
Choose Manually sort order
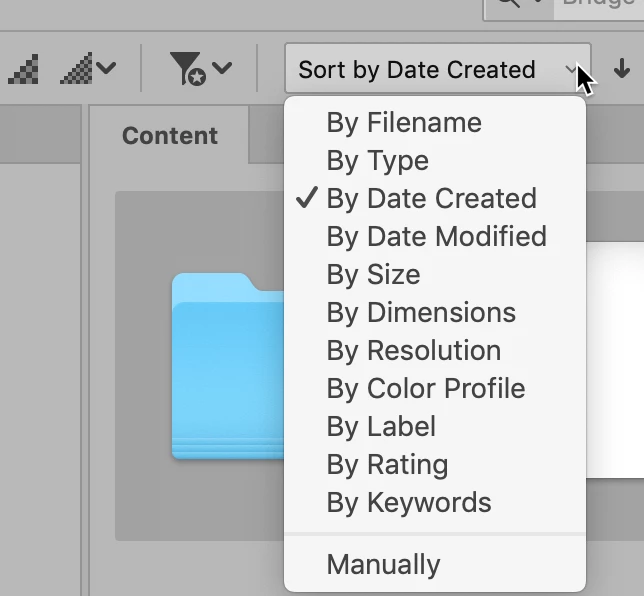point(383,565)
